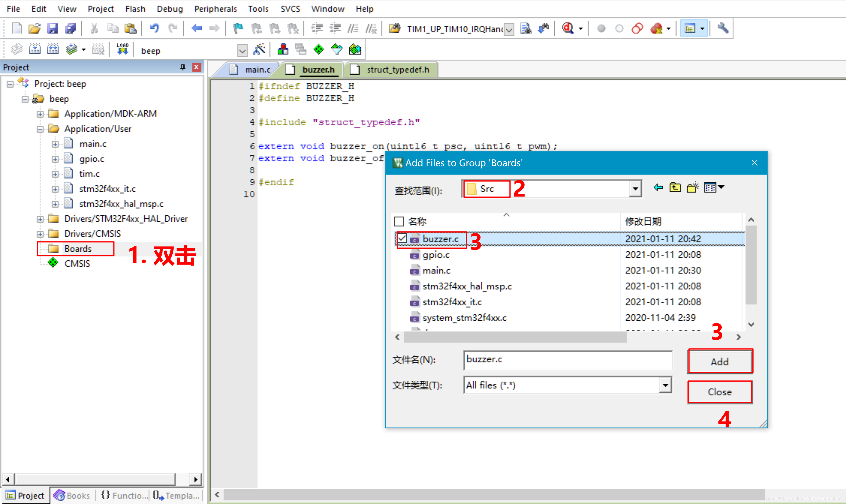Click the Up One Level folder icon
The width and height of the screenshot is (846, 504).
[675, 188]
